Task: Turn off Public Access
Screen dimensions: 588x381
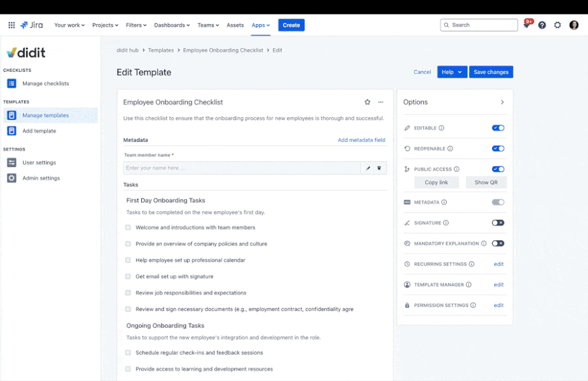Action: [498, 169]
